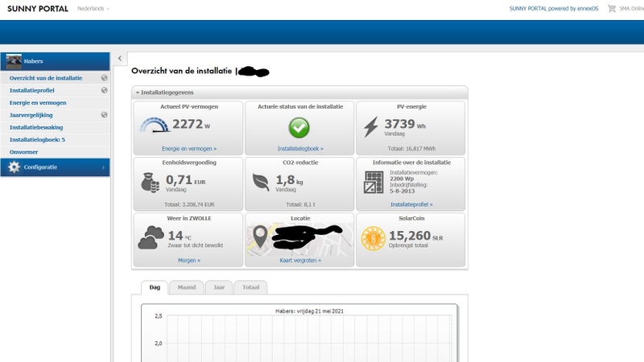This screenshot has width=644, height=362.
Task: Switch to the Dag tab
Action: (155, 287)
